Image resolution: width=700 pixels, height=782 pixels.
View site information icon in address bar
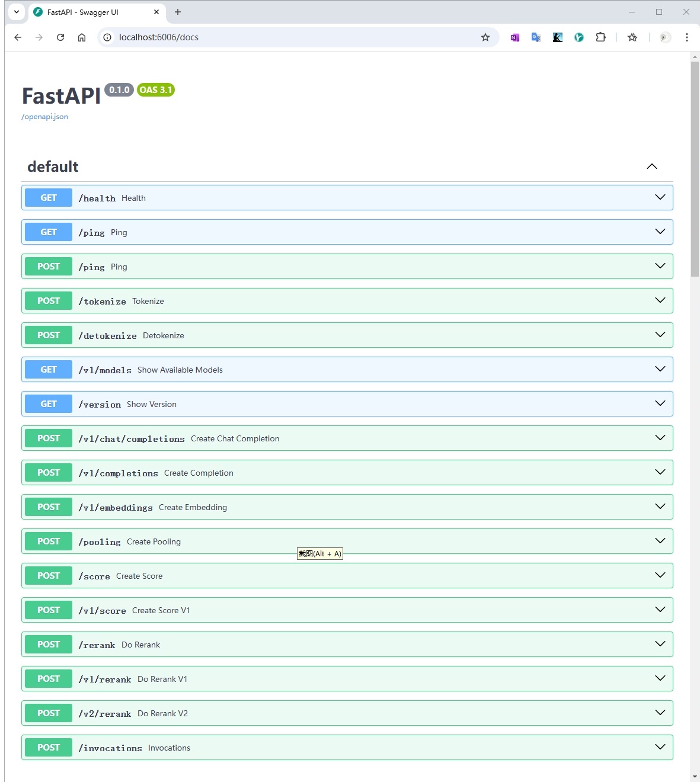[x=107, y=37]
